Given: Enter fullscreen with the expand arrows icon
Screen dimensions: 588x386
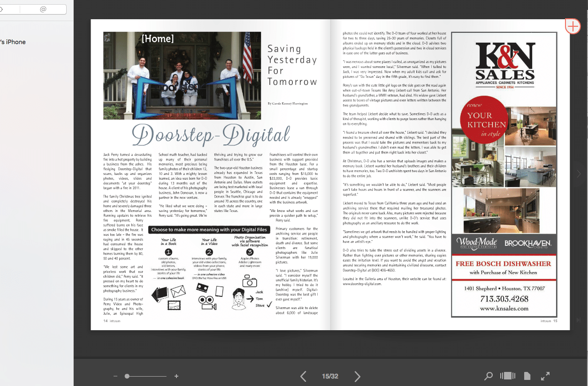Looking at the screenshot, I should [x=545, y=376].
